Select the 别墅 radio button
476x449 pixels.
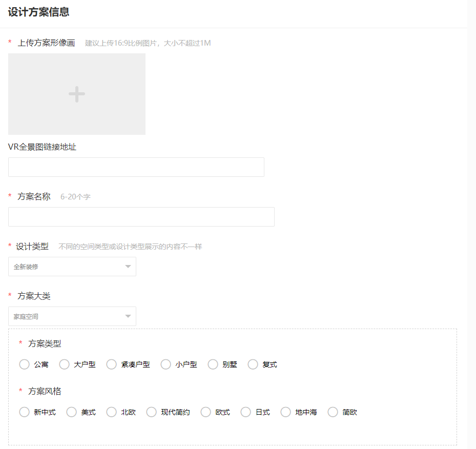(213, 364)
